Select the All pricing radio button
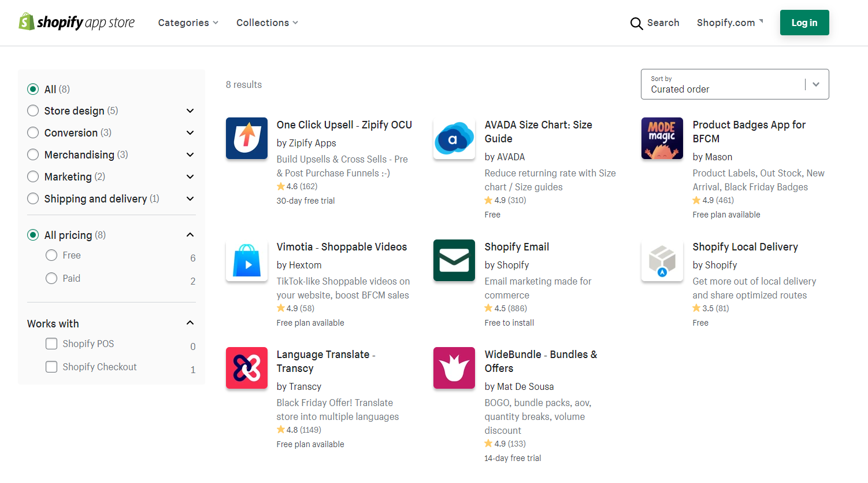 tap(33, 235)
